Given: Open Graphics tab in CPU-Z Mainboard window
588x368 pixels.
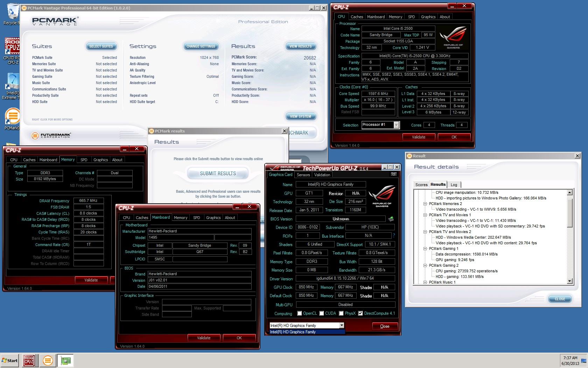Looking at the screenshot, I should click(x=213, y=218).
